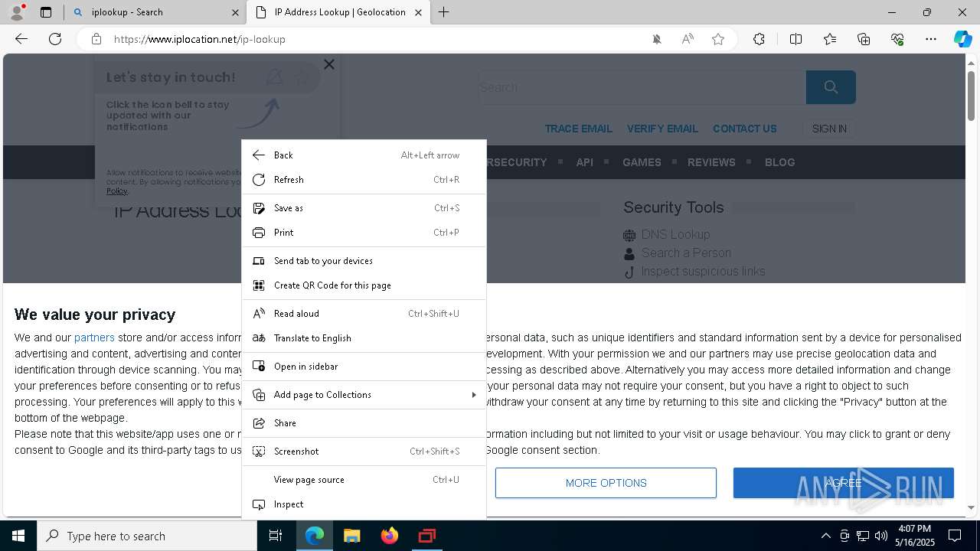
Task: Click the site lock icon in the address bar
Action: pyautogui.click(x=96, y=39)
